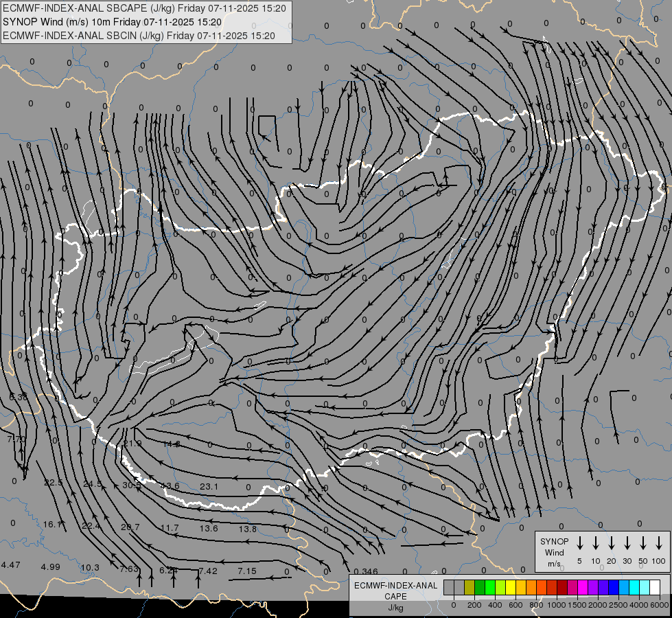This screenshot has height=618, width=672.
Task: Pick the pure blue CAPE swatch
Action: [614, 588]
